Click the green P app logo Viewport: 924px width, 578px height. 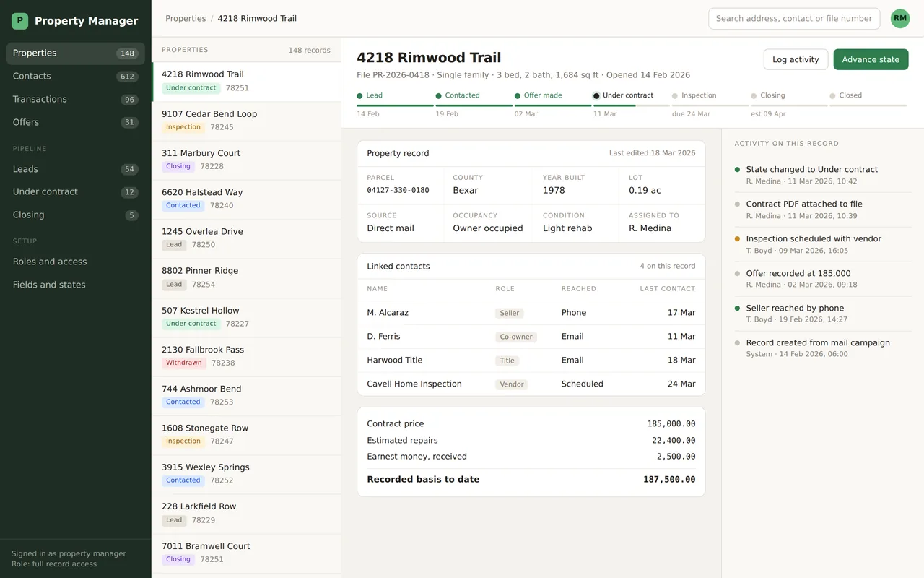[x=19, y=21]
